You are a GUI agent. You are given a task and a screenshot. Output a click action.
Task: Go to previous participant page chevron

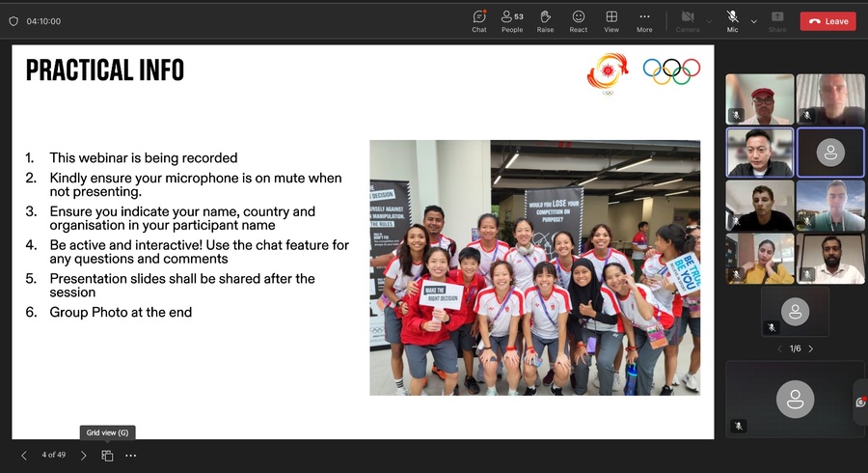780,348
